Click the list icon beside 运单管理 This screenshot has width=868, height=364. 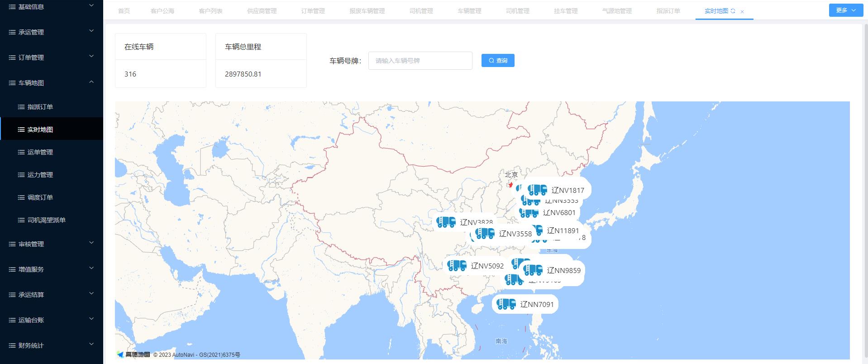pos(21,152)
